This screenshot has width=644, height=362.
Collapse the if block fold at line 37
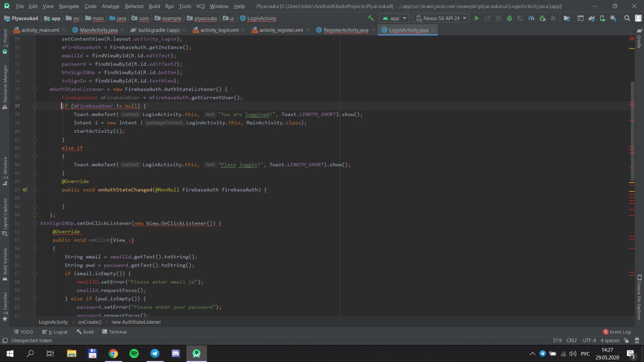click(x=35, y=106)
